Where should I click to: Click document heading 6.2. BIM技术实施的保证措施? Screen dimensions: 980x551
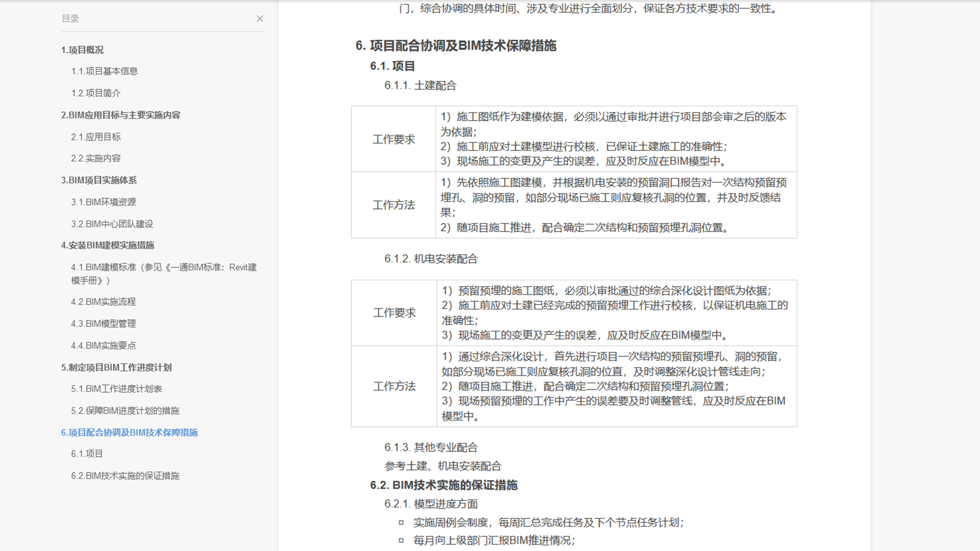point(444,485)
